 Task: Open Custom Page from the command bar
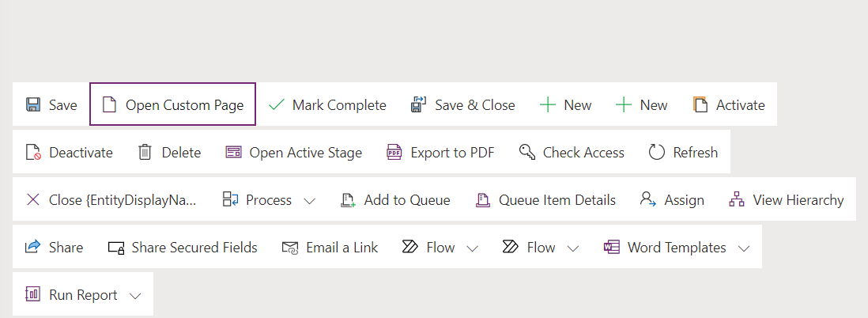point(173,105)
